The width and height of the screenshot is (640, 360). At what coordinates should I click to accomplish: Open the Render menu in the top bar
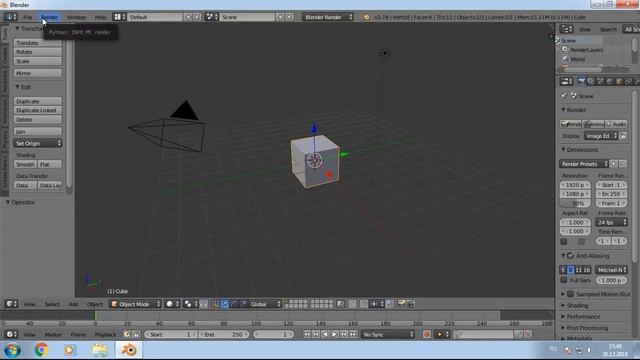point(49,17)
